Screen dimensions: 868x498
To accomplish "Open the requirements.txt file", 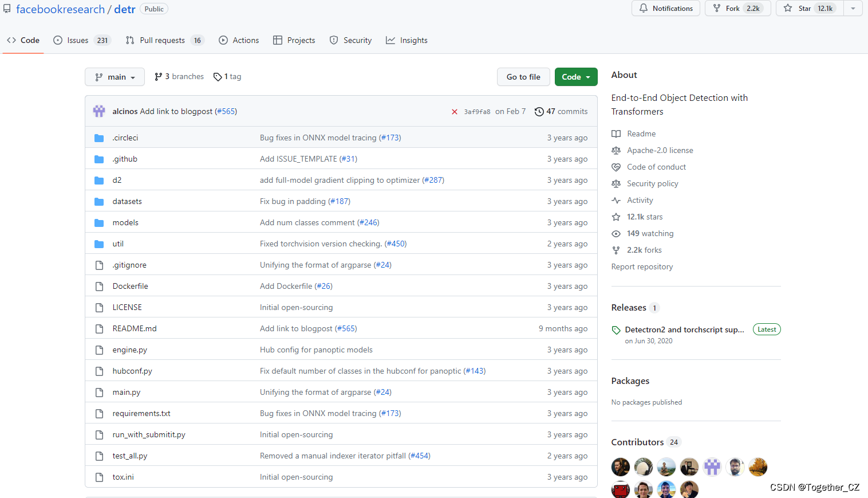I will pyautogui.click(x=141, y=413).
